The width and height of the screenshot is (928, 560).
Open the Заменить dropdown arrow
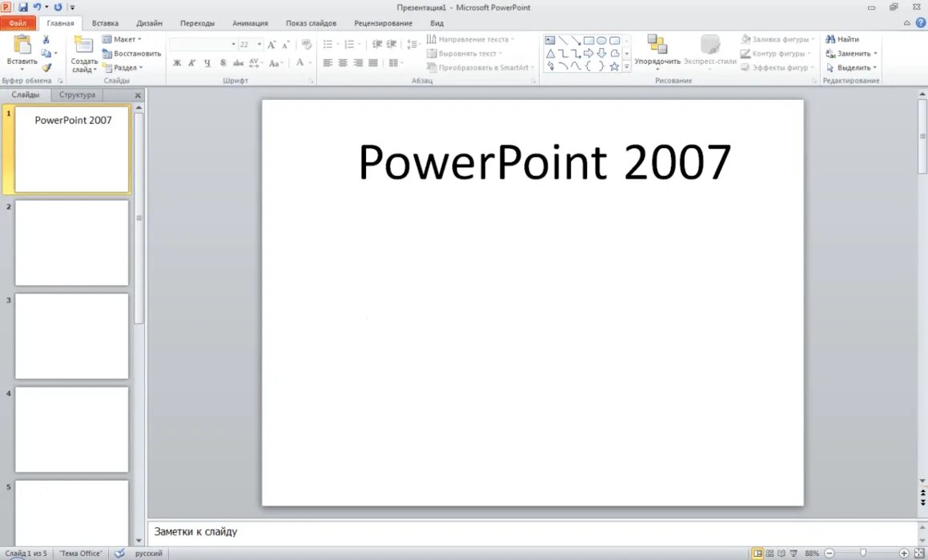(875, 54)
